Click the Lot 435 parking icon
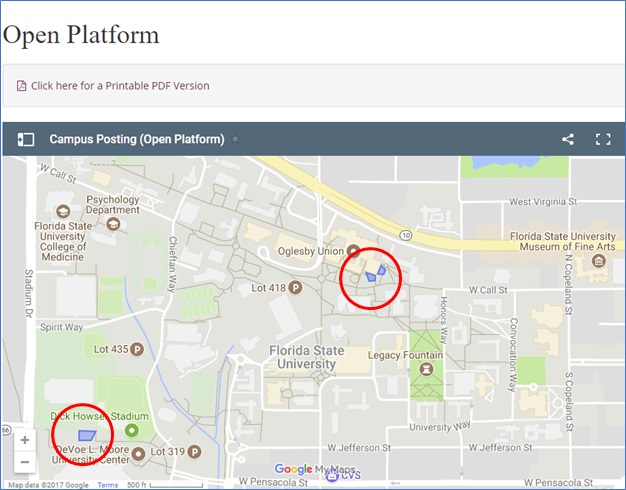Viewport: 626px width, 490px height. [x=138, y=350]
